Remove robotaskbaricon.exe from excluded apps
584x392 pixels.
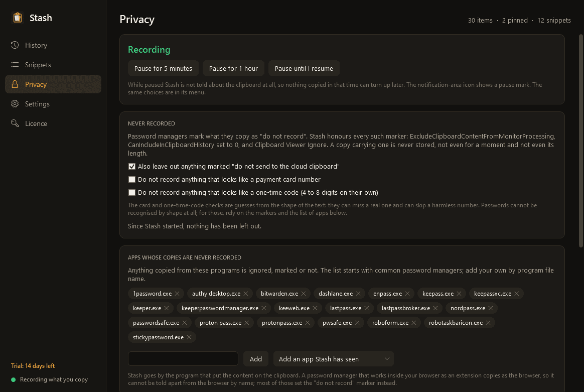(488, 323)
